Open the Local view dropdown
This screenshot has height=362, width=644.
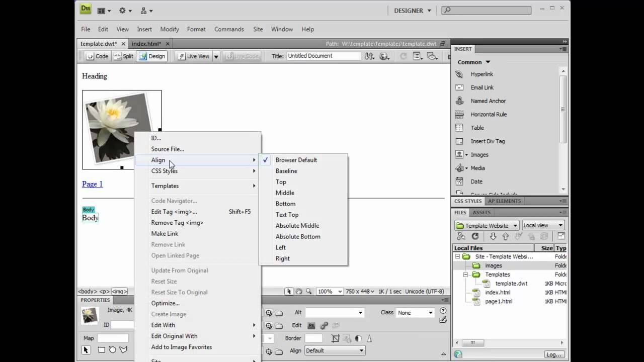[x=543, y=225]
